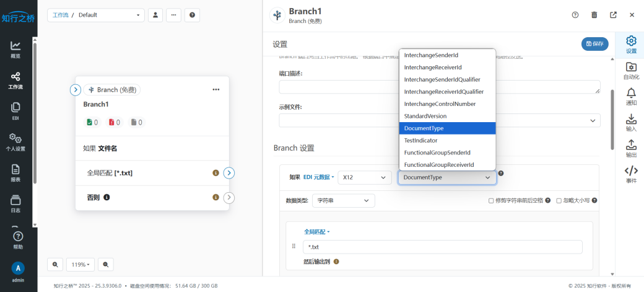Open the 工作流 sidebar icon

(15, 80)
